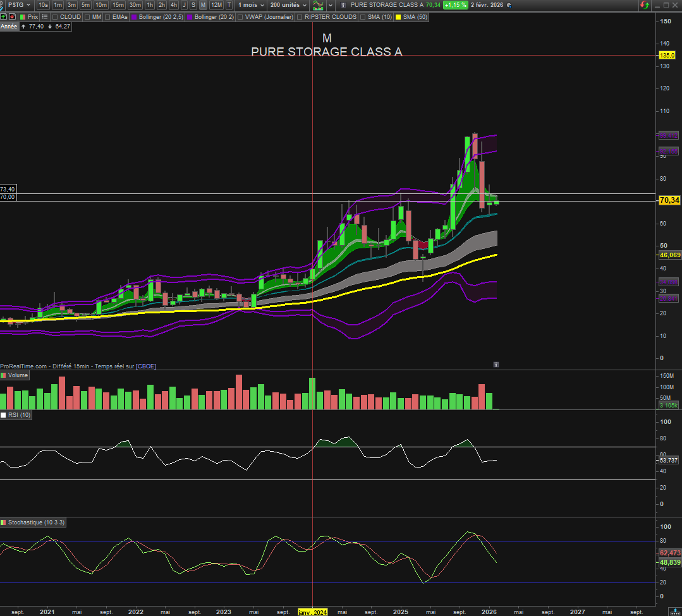Toggle Bollinger (20 2,5) purple swatch
The image size is (682, 616).
click(134, 17)
